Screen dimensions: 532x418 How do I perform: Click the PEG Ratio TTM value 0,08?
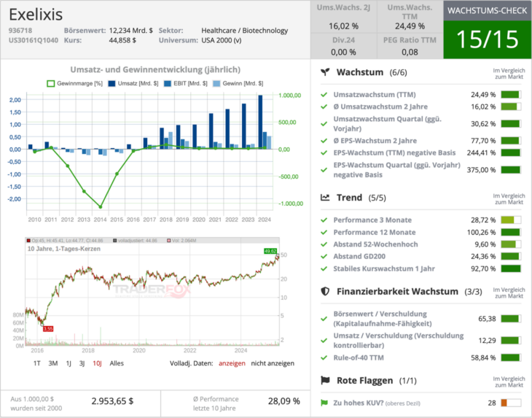[x=410, y=53]
